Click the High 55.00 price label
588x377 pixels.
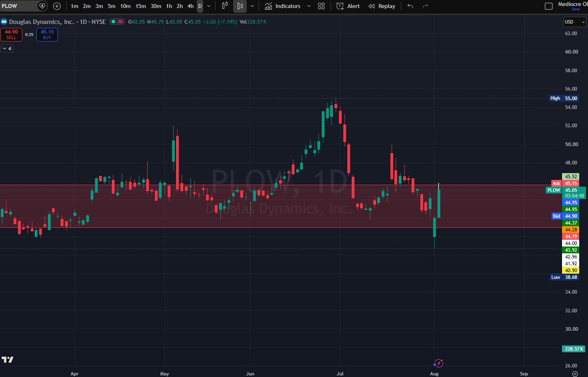coord(564,98)
